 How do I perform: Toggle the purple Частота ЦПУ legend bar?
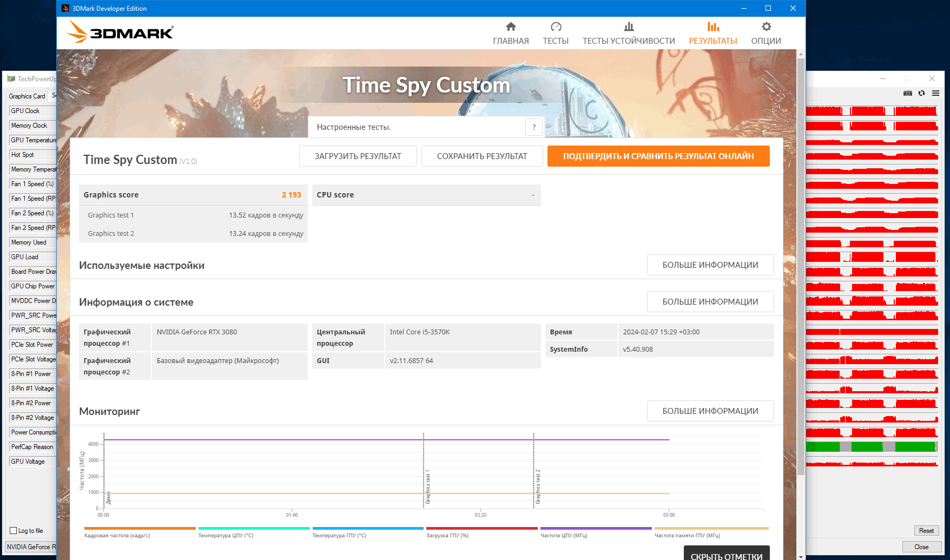click(596, 529)
